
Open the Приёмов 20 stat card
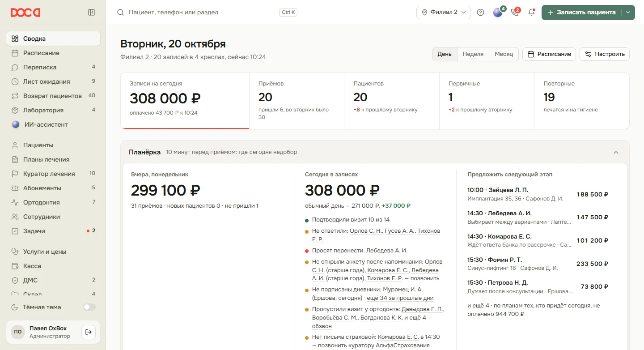coord(297,101)
